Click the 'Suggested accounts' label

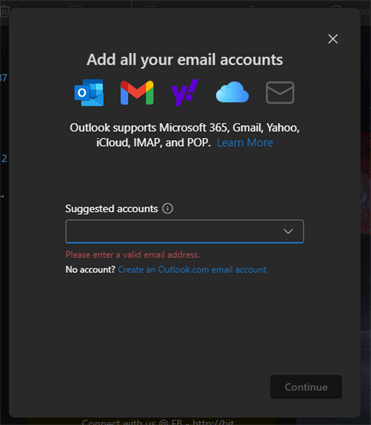pos(112,209)
